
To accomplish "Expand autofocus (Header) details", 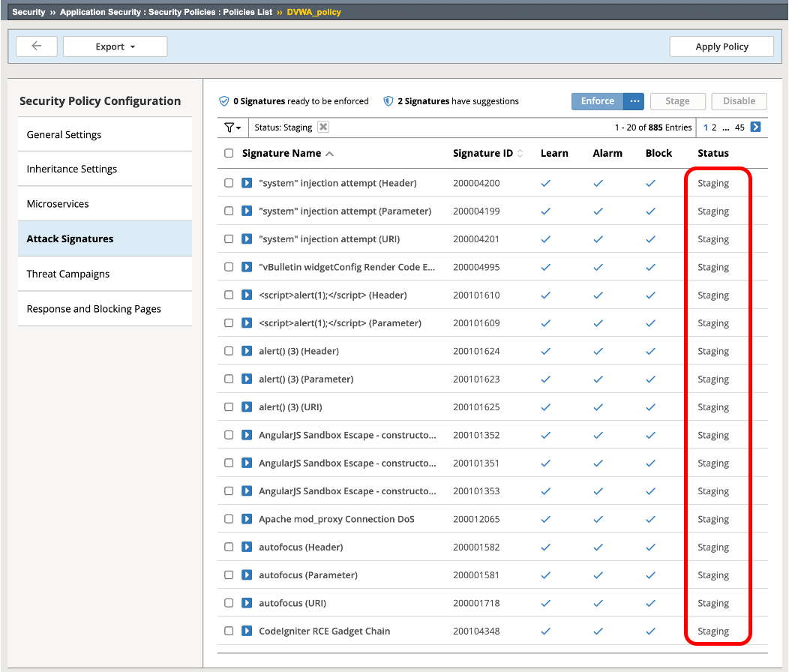I will (x=247, y=547).
